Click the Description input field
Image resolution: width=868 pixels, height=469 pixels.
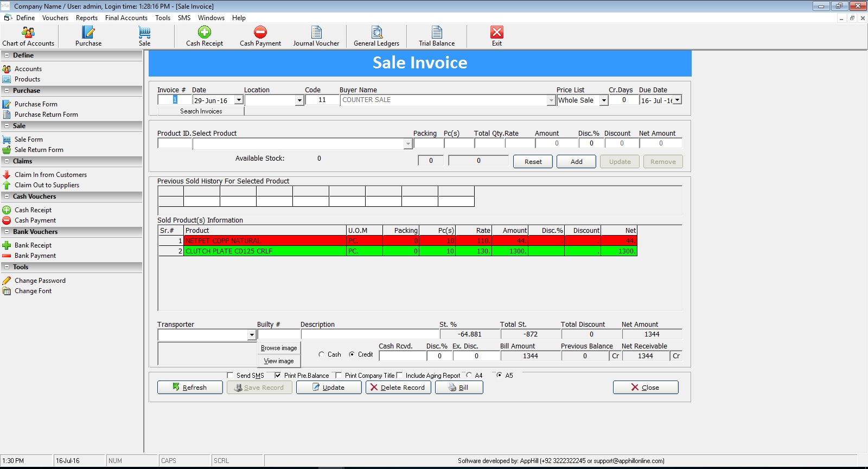[x=369, y=334]
